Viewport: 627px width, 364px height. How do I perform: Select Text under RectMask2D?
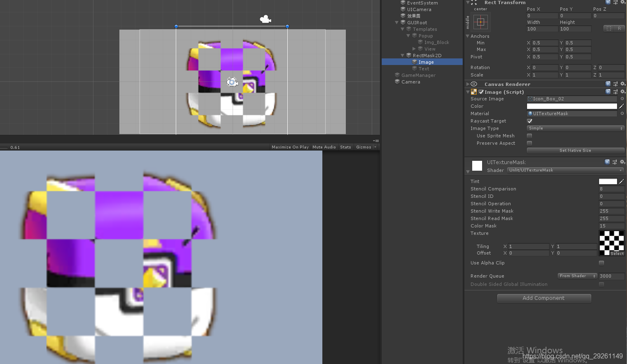tap(424, 69)
